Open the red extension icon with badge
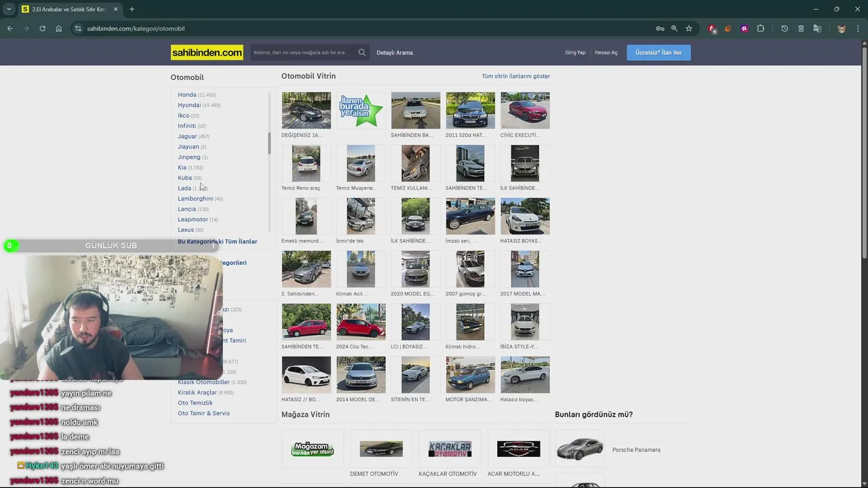This screenshot has height=488, width=868. 712,28
